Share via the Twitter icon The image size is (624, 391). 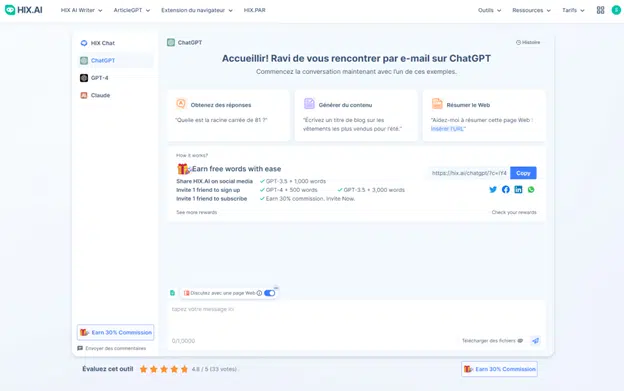[x=493, y=189]
